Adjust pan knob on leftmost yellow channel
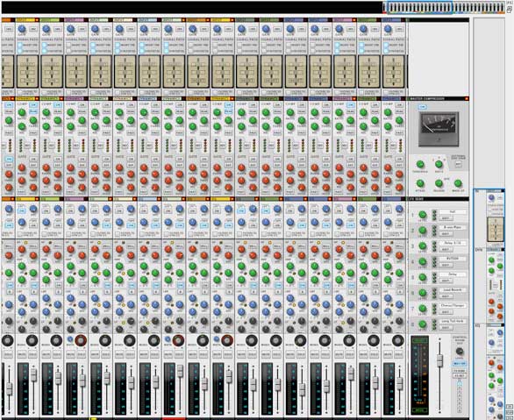 pos(32,341)
